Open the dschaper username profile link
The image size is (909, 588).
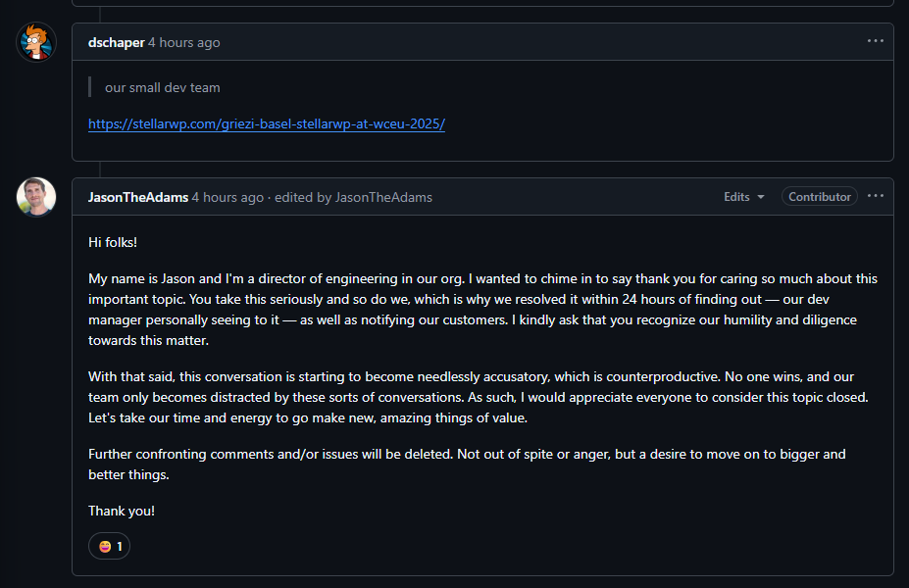[x=116, y=42]
